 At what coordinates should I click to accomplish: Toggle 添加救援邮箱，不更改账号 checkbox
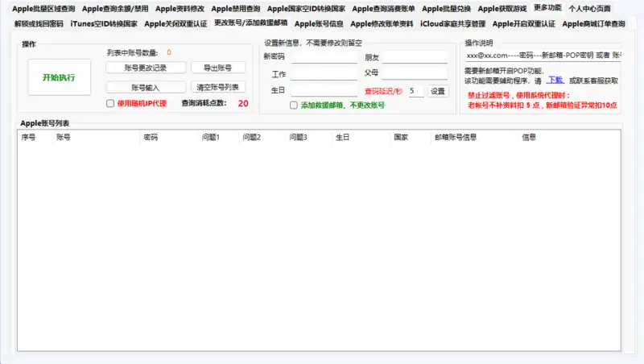294,105
